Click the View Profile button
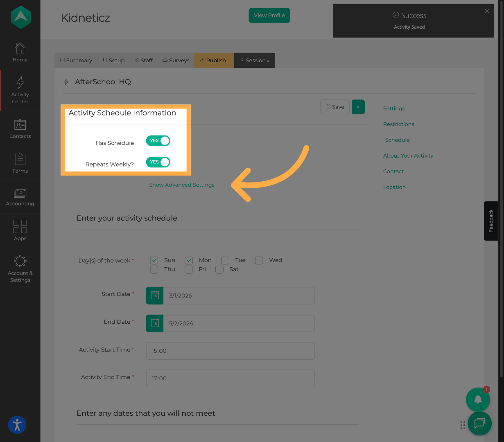The height and width of the screenshot is (442, 504). (269, 15)
